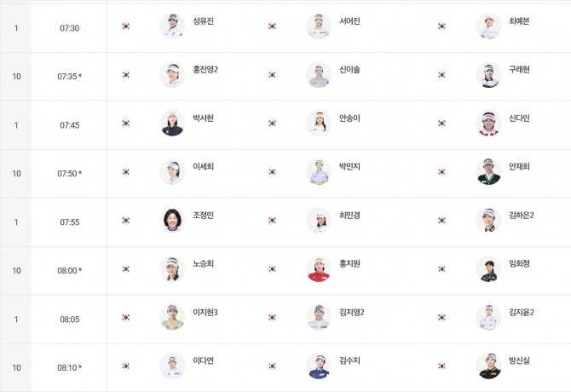Click the player name 최예본
Screen dimensions: 571x392
519,21
